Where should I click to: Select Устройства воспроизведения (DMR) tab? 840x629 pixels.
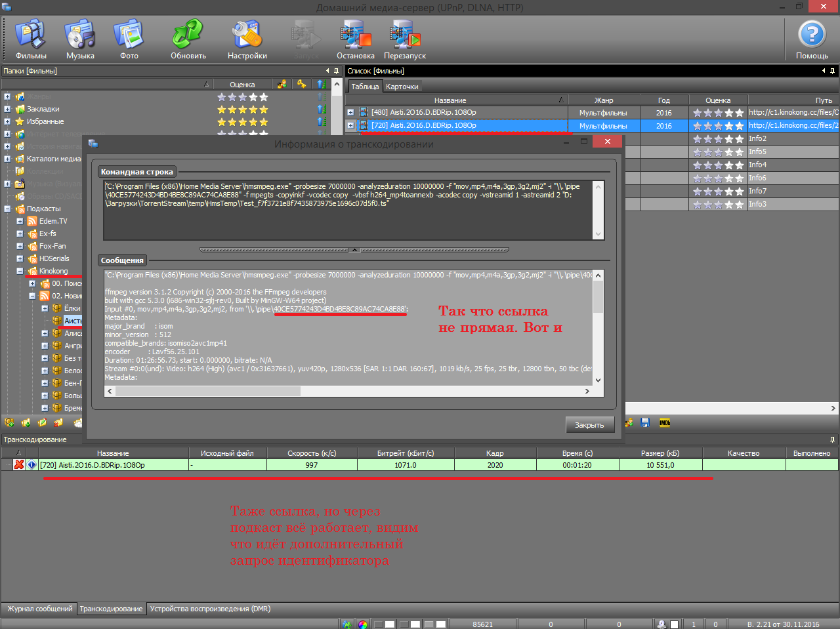tap(210, 609)
